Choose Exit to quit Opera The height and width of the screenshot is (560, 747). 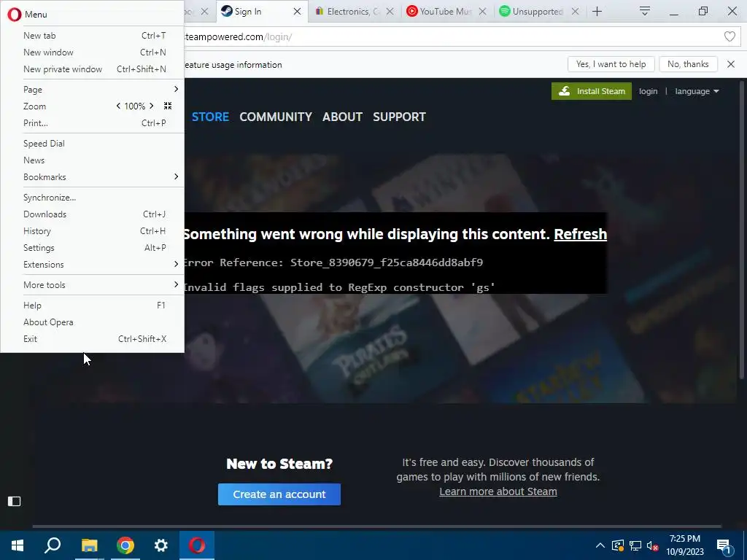coord(93,339)
